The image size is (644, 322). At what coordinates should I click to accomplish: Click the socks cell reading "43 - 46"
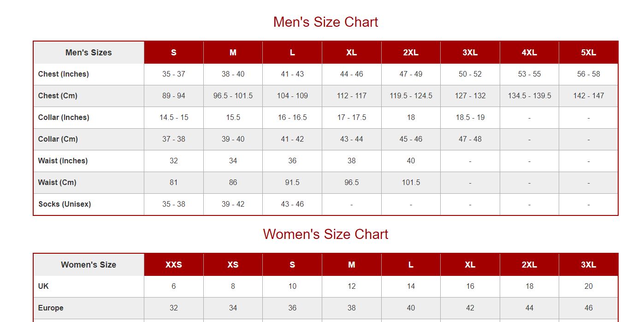tap(292, 204)
